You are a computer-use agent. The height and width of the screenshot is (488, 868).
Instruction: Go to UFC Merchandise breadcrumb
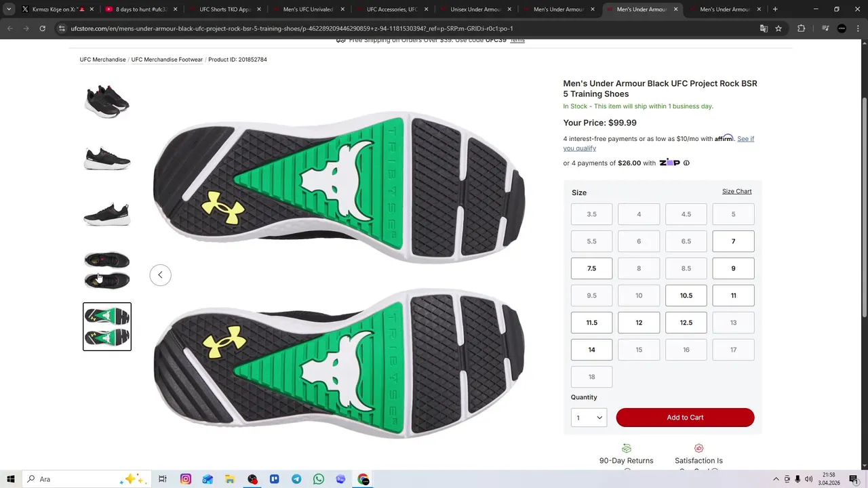click(102, 60)
